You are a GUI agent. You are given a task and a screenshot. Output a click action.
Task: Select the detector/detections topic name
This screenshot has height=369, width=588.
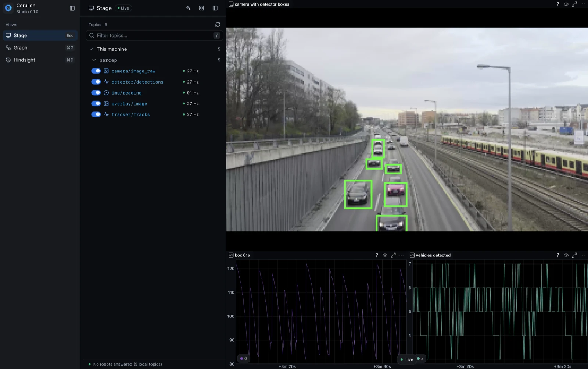(x=137, y=82)
